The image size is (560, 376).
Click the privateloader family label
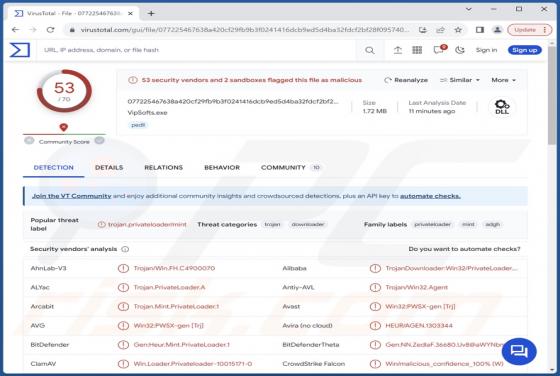pyautogui.click(x=432, y=225)
